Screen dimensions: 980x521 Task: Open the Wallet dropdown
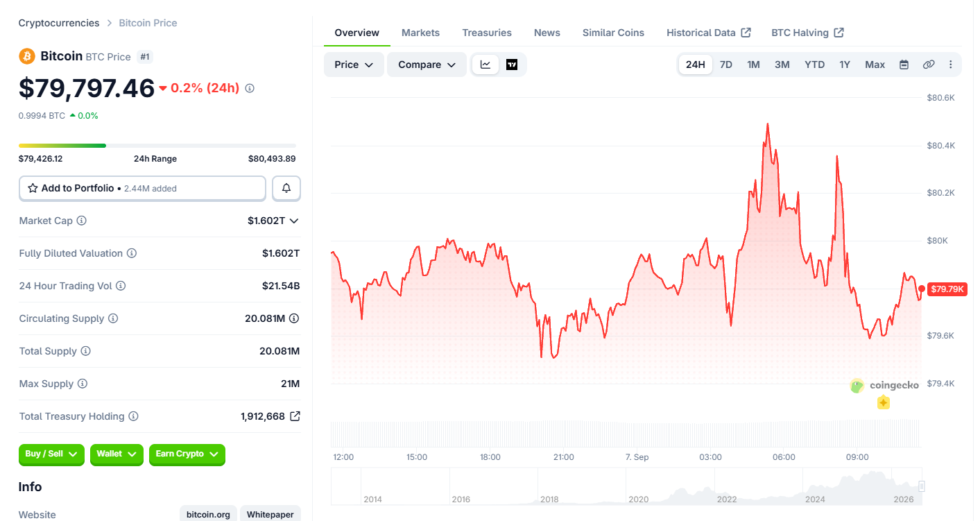[x=117, y=454]
